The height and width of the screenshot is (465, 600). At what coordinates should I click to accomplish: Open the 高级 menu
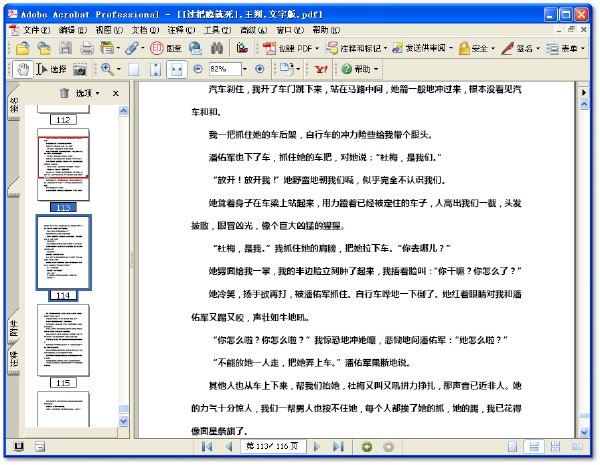point(253,30)
